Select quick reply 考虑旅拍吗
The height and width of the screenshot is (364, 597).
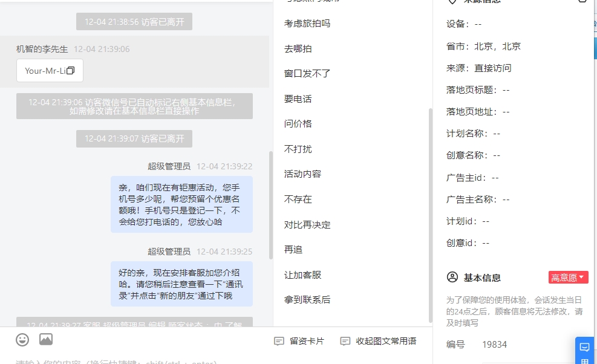point(307,24)
